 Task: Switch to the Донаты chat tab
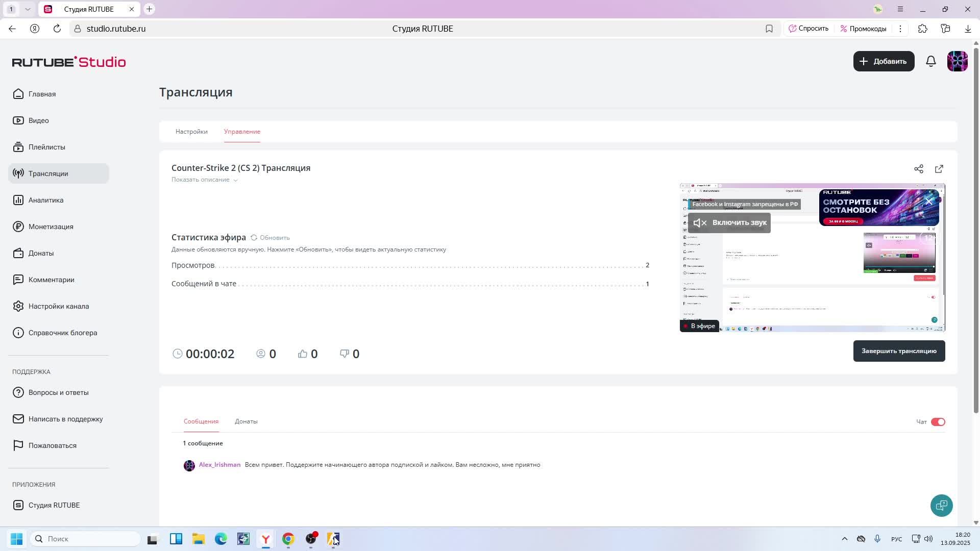[x=246, y=421]
